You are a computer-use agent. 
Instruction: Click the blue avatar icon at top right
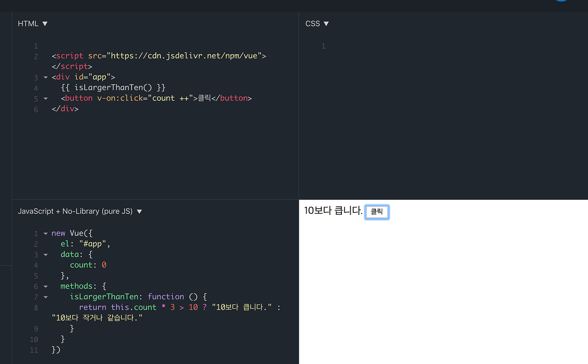561,1
